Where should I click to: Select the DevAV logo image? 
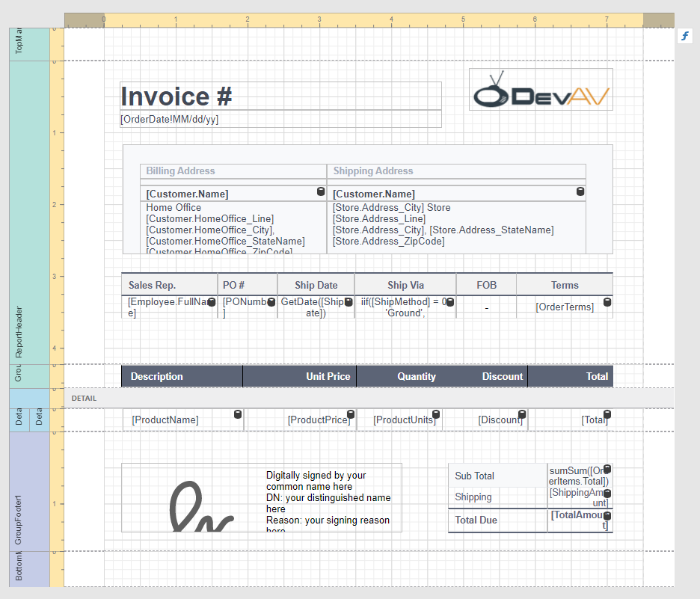540,89
